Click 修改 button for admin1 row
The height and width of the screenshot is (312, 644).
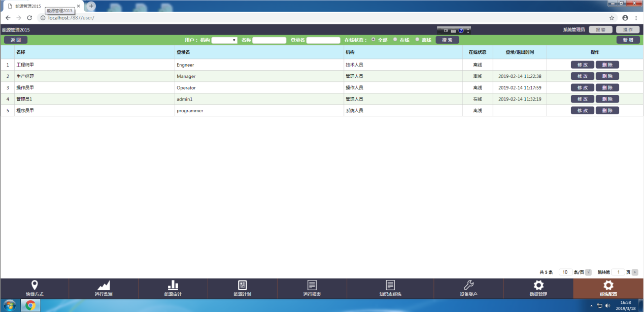(582, 99)
